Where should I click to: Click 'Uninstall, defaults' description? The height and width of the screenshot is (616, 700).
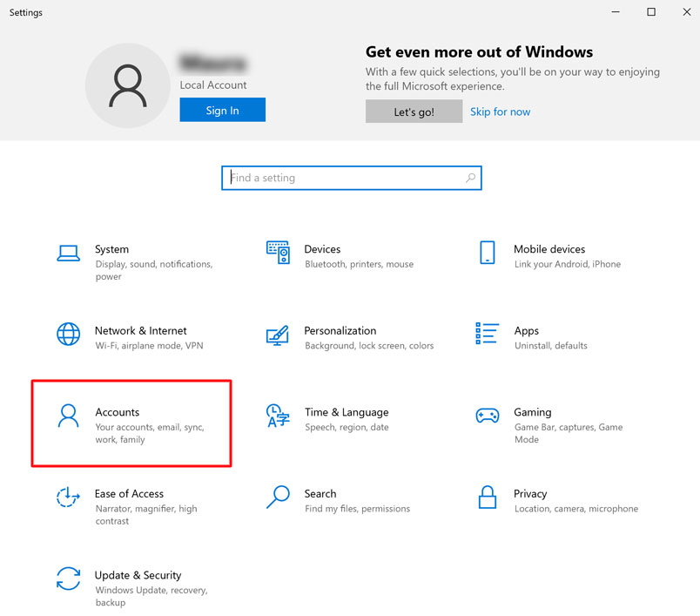coord(551,345)
